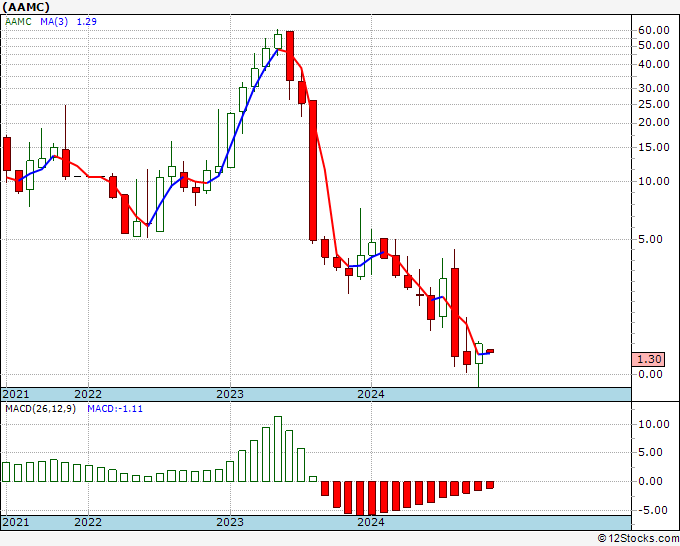Click 2022 on the MACD timeline
The height and width of the screenshot is (546, 680).
(x=88, y=522)
